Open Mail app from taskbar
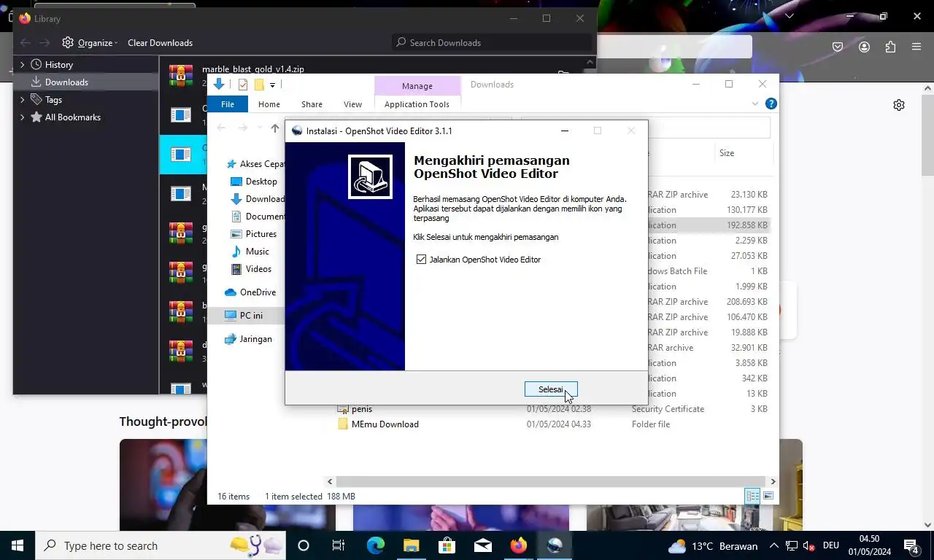 click(x=483, y=545)
